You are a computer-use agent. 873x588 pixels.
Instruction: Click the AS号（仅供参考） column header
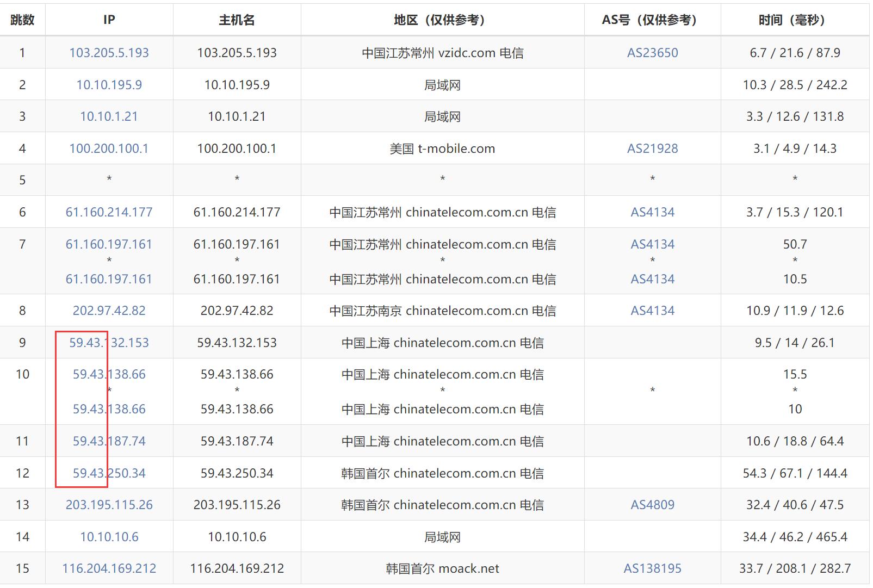(652, 20)
